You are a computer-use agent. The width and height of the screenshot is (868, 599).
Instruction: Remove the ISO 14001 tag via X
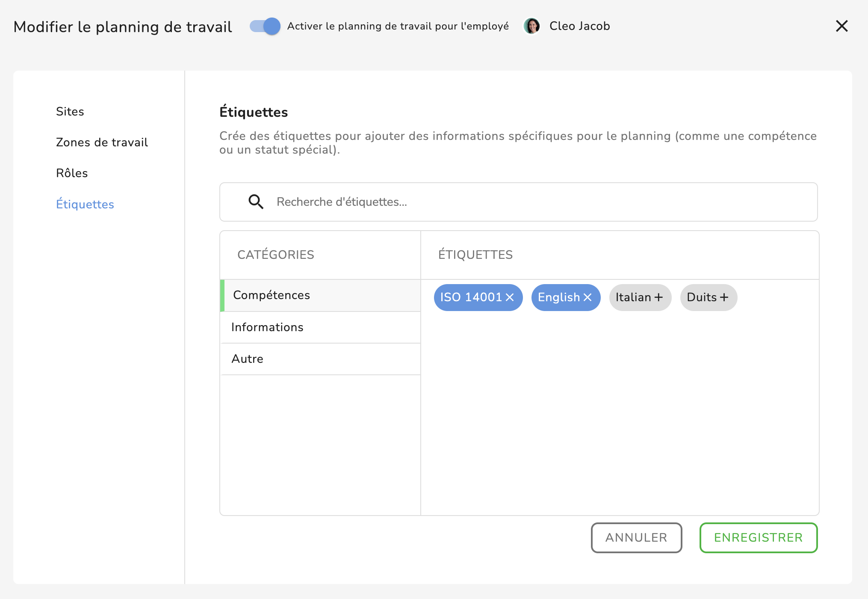[510, 297]
